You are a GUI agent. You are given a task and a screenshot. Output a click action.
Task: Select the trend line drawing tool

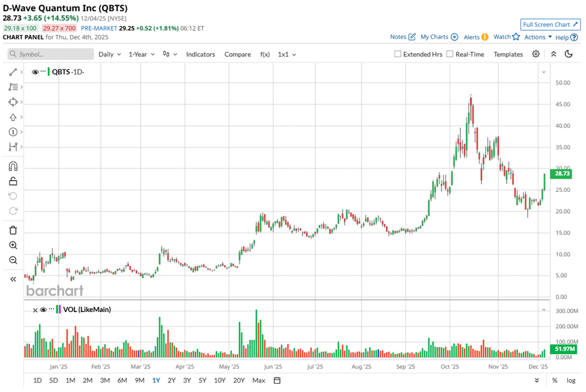13,72
